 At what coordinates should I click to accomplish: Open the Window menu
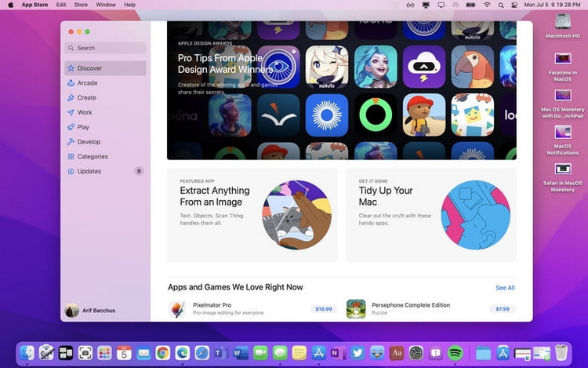tap(105, 5)
